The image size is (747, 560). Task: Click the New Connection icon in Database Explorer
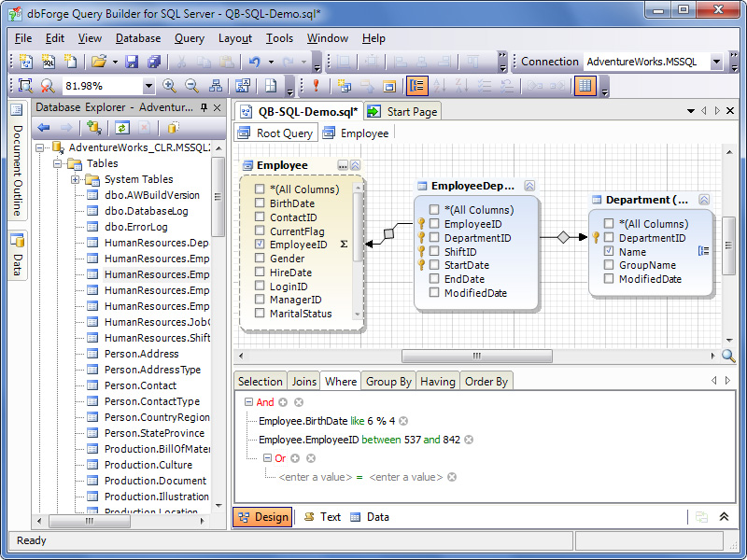pyautogui.click(x=94, y=128)
